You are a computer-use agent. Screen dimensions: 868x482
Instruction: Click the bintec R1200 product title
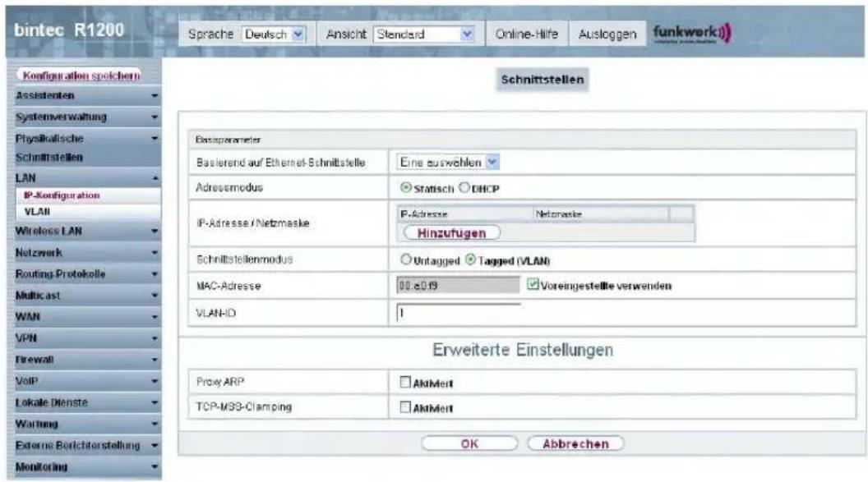pos(69,30)
